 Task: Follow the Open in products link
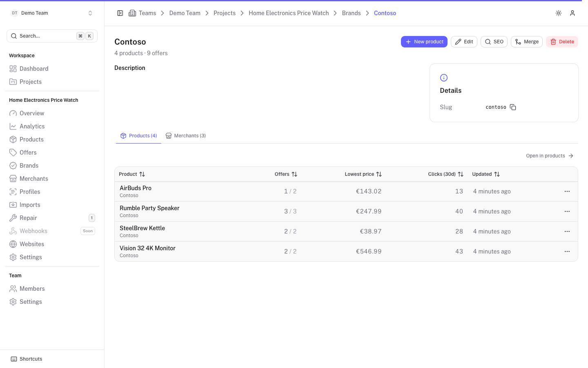pos(550,156)
